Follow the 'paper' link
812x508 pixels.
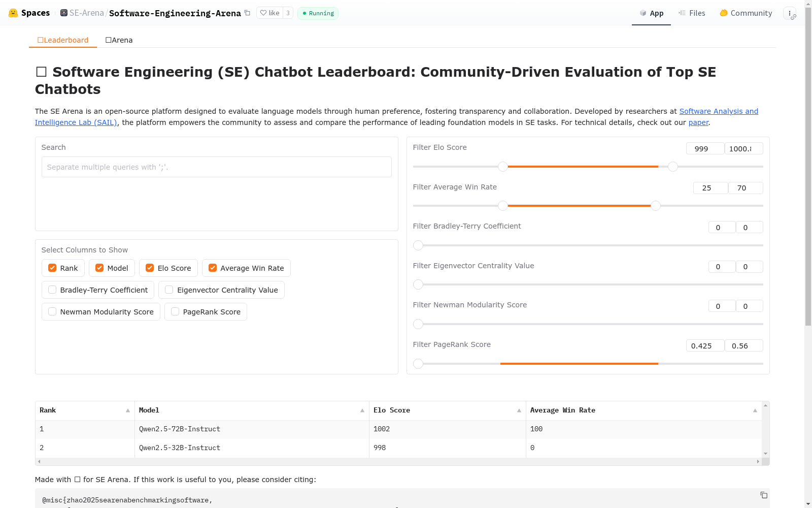tap(698, 122)
